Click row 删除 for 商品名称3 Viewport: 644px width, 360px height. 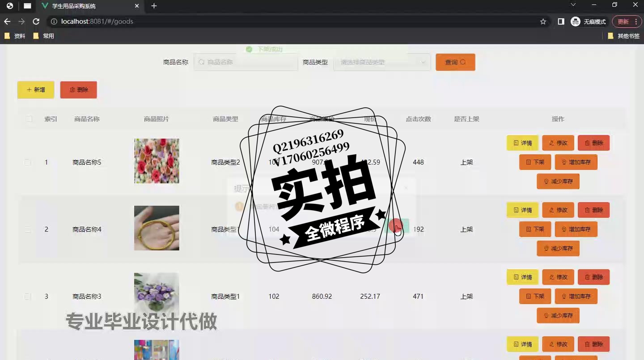tap(594, 277)
